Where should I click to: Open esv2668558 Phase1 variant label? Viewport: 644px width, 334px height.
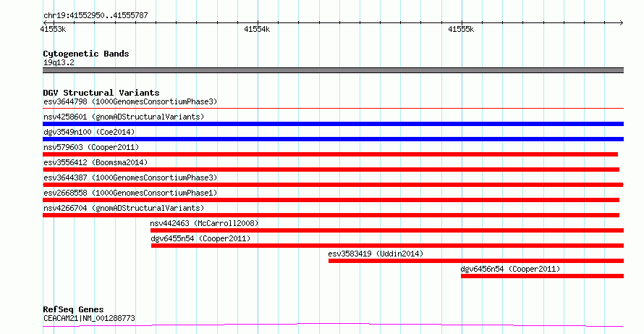[x=130, y=193]
